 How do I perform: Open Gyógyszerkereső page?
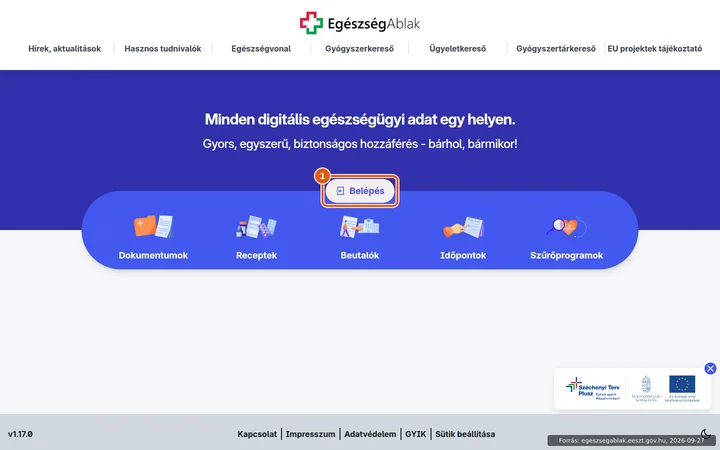[359, 49]
